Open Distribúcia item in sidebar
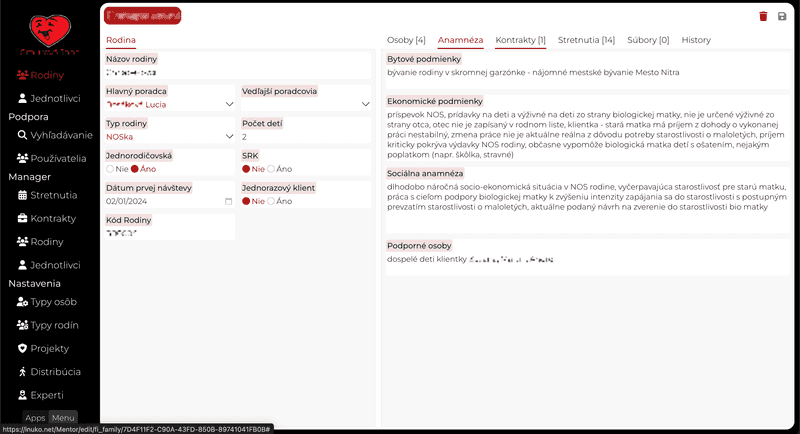800x434 pixels. [x=53, y=371]
